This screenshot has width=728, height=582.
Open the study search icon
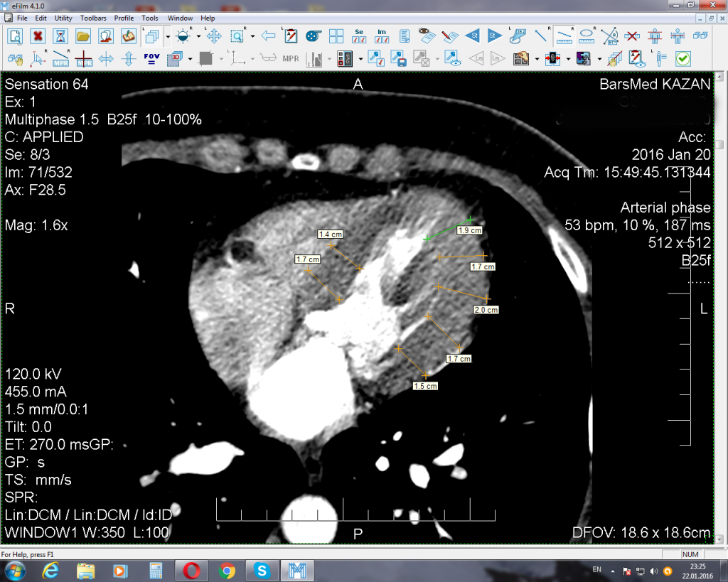pos(16,36)
